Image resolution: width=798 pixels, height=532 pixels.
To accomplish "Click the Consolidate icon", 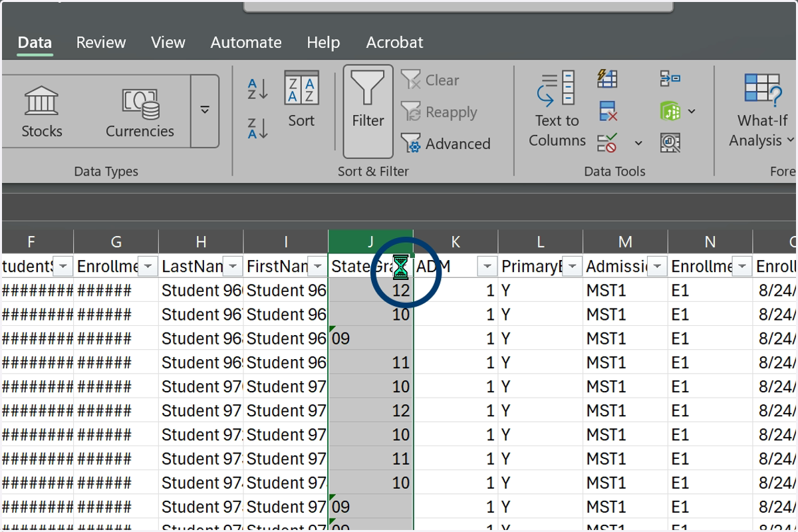I will [x=670, y=79].
